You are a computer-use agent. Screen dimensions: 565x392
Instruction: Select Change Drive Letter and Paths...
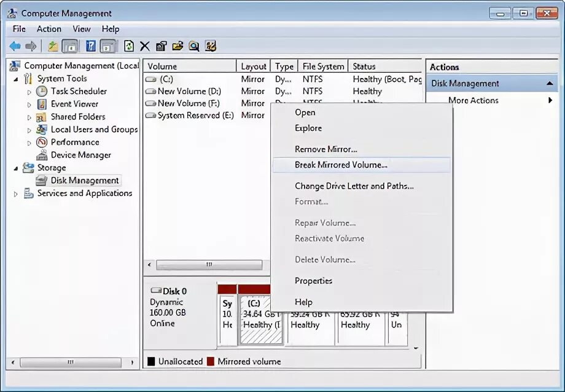tap(362, 186)
